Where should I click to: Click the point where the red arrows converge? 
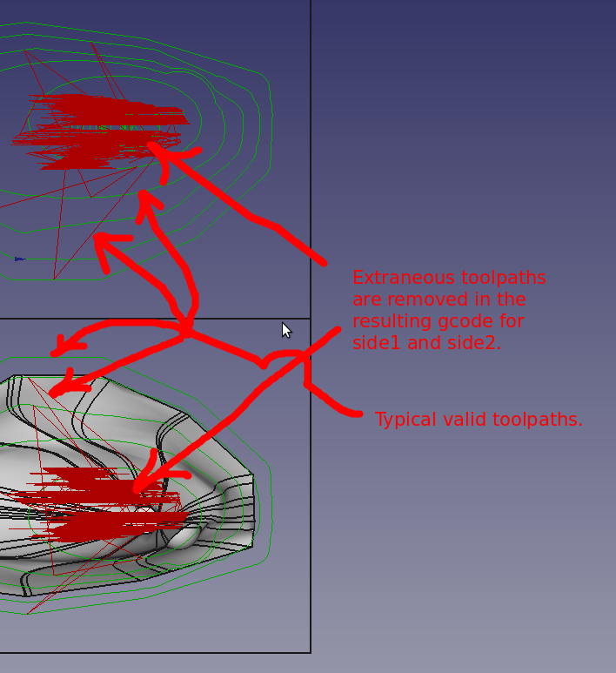pos(186,332)
